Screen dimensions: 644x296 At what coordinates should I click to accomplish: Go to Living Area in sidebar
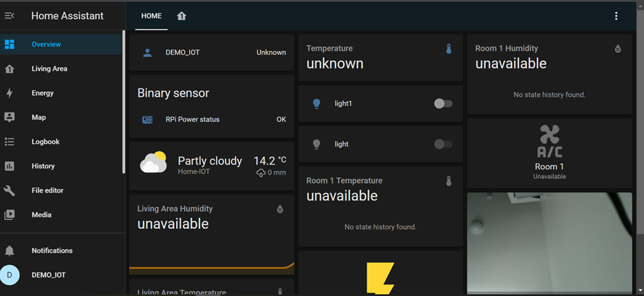tap(61, 69)
